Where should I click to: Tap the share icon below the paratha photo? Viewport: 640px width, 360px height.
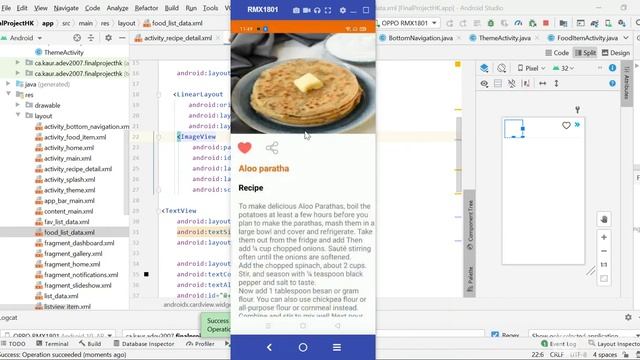tap(272, 148)
